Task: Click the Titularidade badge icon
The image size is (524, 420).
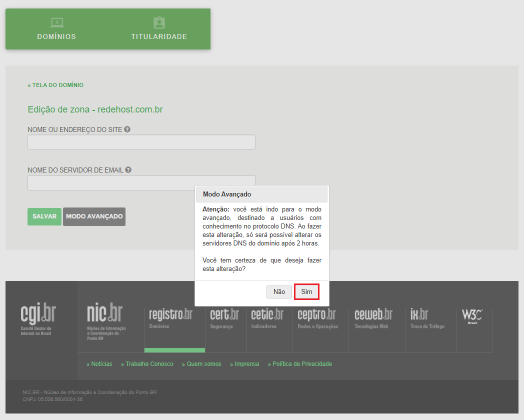Action: point(159,22)
